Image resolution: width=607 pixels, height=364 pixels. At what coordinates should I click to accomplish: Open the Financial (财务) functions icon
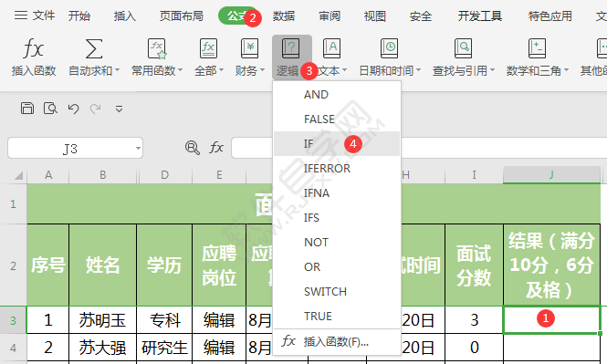[x=249, y=48]
